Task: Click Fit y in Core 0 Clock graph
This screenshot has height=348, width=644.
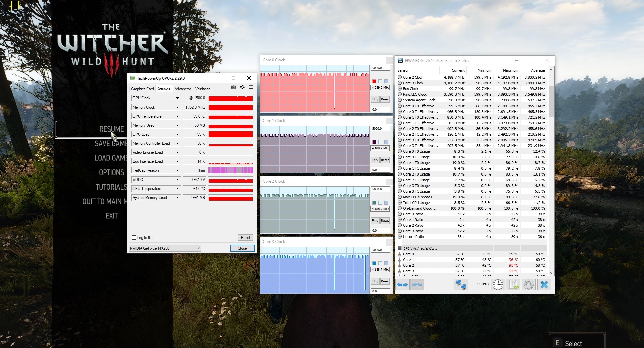Action: pos(375,99)
